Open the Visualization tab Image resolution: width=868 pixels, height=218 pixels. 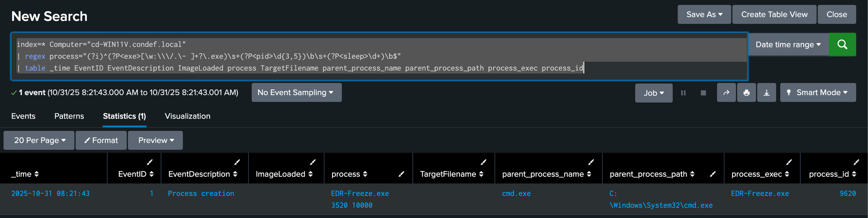[x=187, y=116]
